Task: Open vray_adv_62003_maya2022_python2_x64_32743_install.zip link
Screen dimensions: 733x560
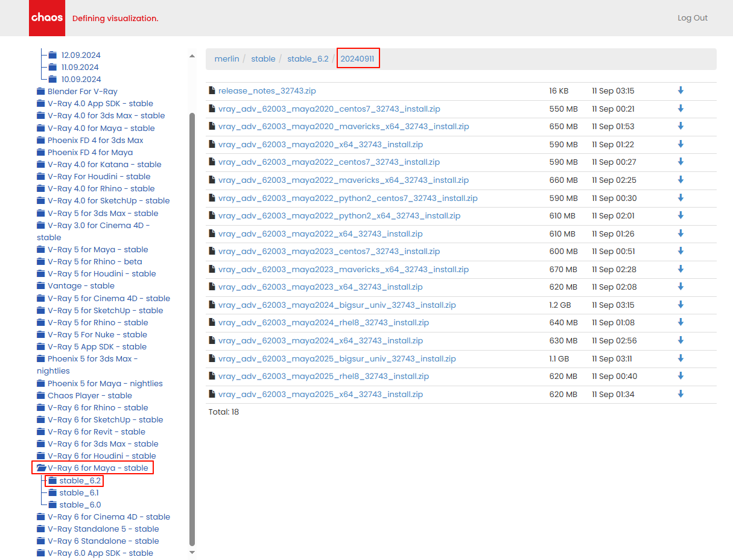Action: [x=340, y=215]
